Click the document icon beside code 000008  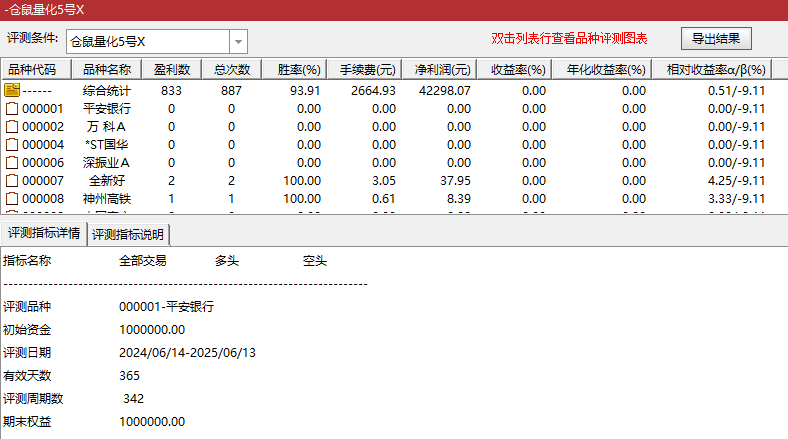(12, 199)
